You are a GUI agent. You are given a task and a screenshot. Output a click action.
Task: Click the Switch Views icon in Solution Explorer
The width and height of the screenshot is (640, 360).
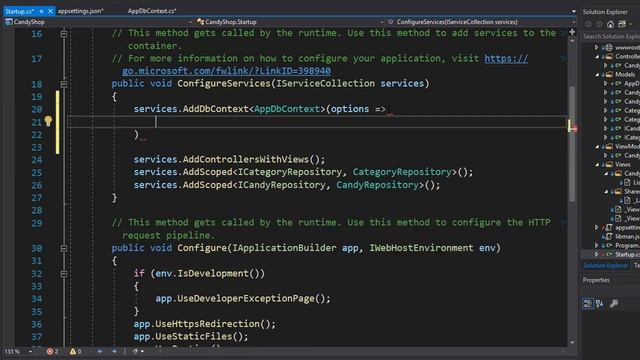pyautogui.click(x=622, y=24)
